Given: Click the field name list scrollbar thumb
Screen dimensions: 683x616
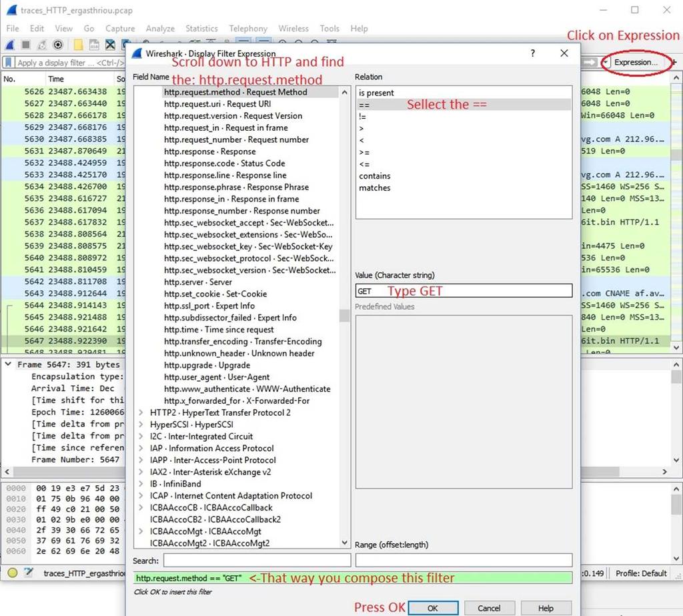Looking at the screenshot, I should tap(344, 315).
